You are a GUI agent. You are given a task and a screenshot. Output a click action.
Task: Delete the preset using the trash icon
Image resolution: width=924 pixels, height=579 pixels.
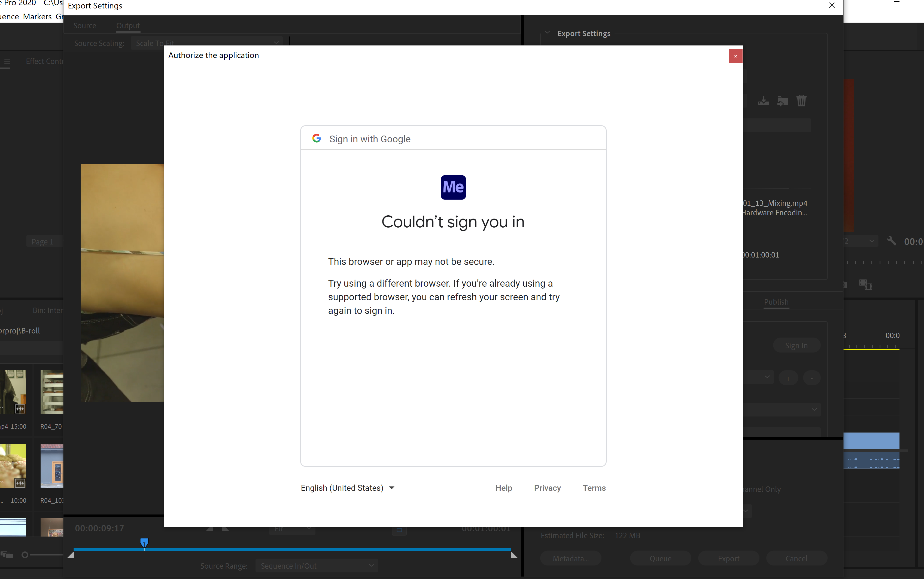[x=802, y=100]
